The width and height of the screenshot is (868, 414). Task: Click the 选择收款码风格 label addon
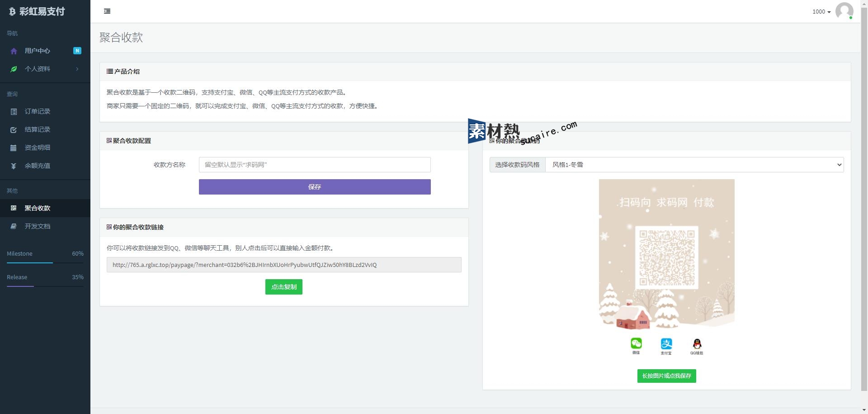[x=518, y=165]
